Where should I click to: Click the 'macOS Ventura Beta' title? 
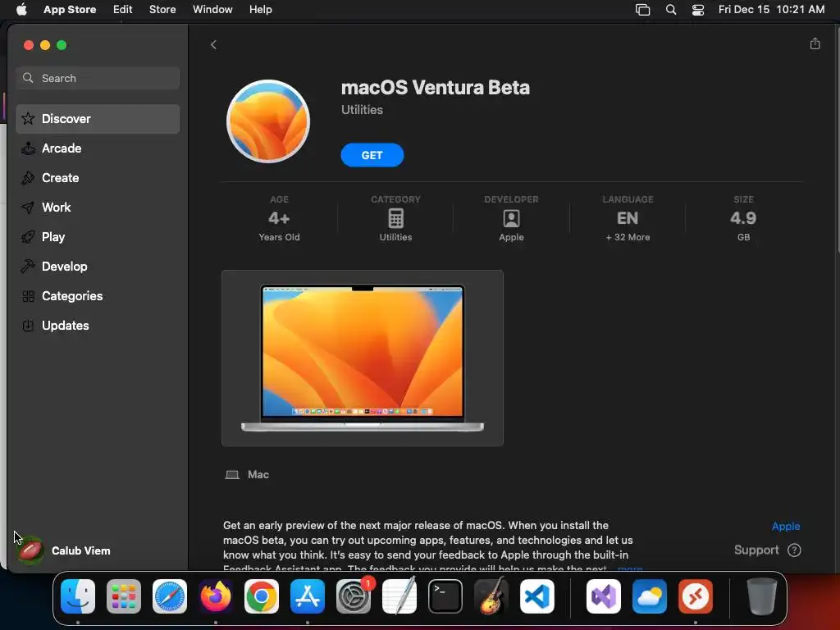coord(436,87)
